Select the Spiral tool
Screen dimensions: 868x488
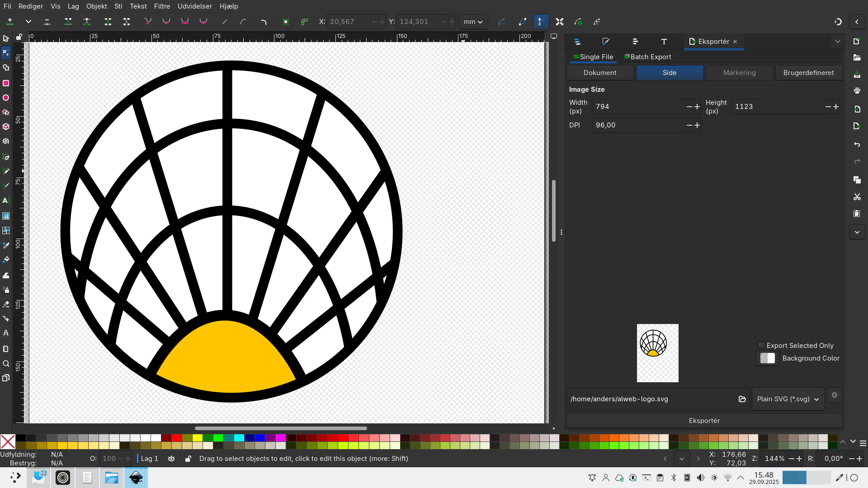tap(6, 141)
